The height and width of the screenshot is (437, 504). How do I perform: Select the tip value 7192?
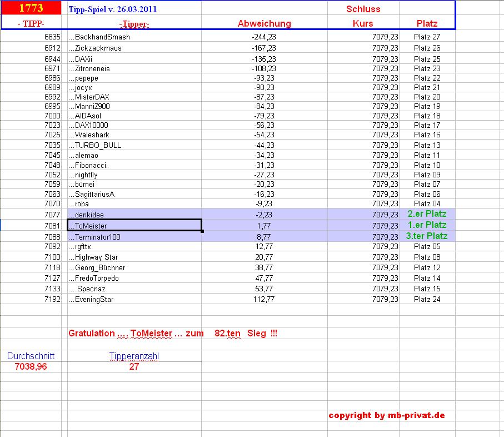[52, 299]
